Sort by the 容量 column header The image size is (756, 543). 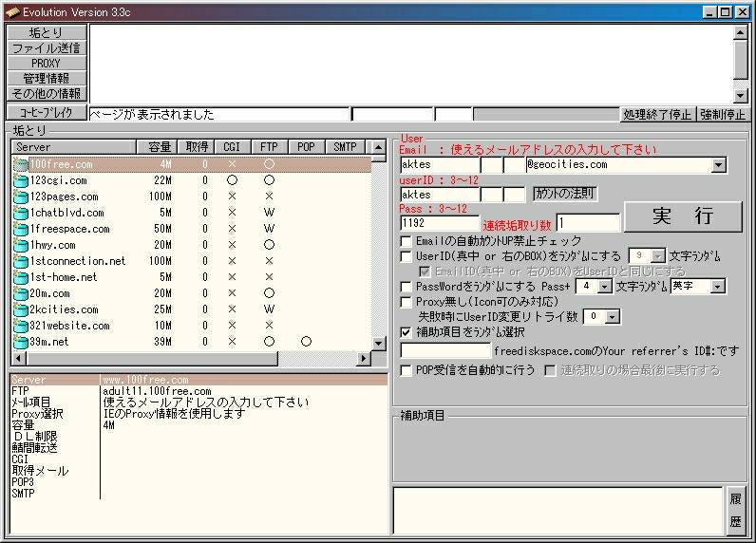(157, 147)
